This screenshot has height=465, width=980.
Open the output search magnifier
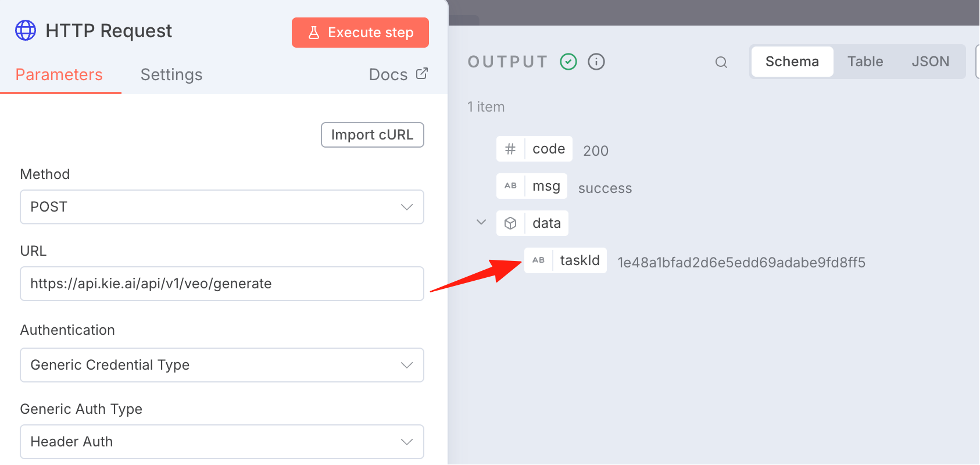pos(721,62)
